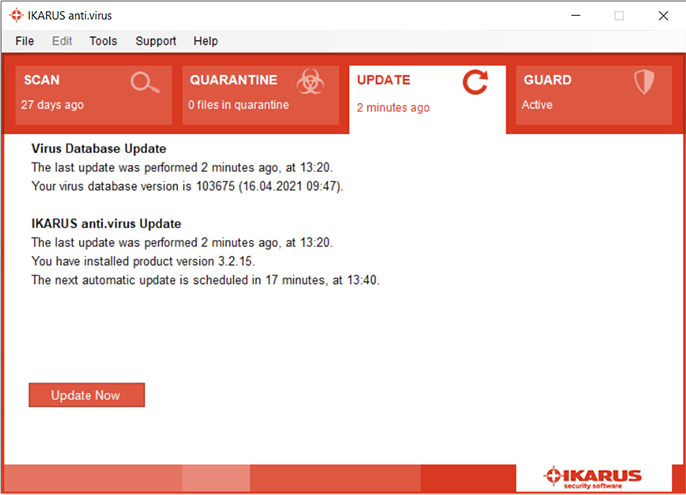Click the disabled maximize window button
Viewport: 686px width, 495px height.
pos(619,16)
